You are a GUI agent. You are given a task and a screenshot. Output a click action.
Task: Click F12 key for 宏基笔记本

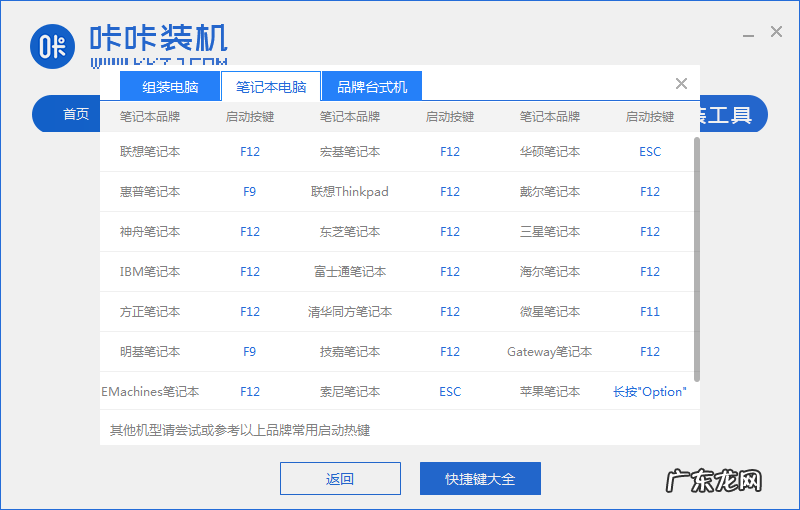(x=450, y=151)
